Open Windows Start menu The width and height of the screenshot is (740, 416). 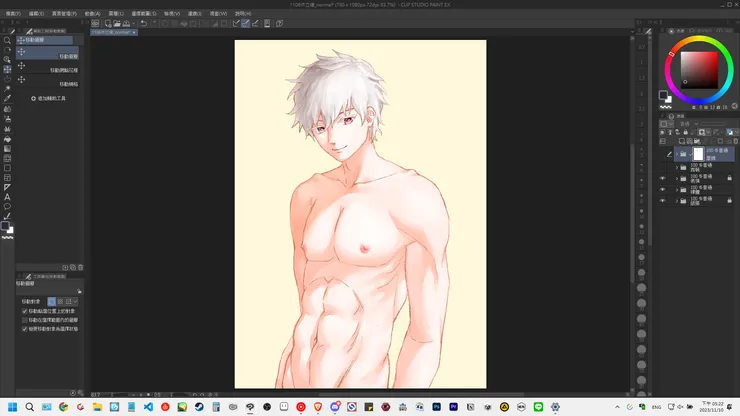point(12,407)
